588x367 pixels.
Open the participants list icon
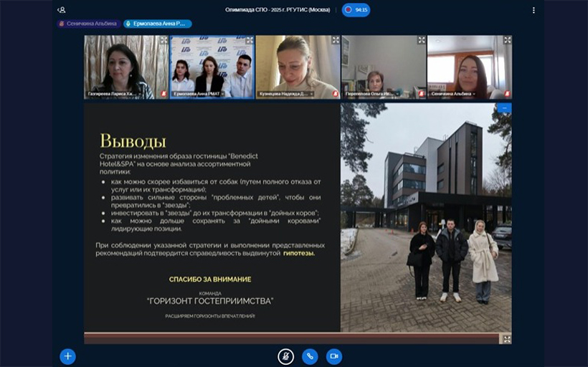tap(62, 10)
